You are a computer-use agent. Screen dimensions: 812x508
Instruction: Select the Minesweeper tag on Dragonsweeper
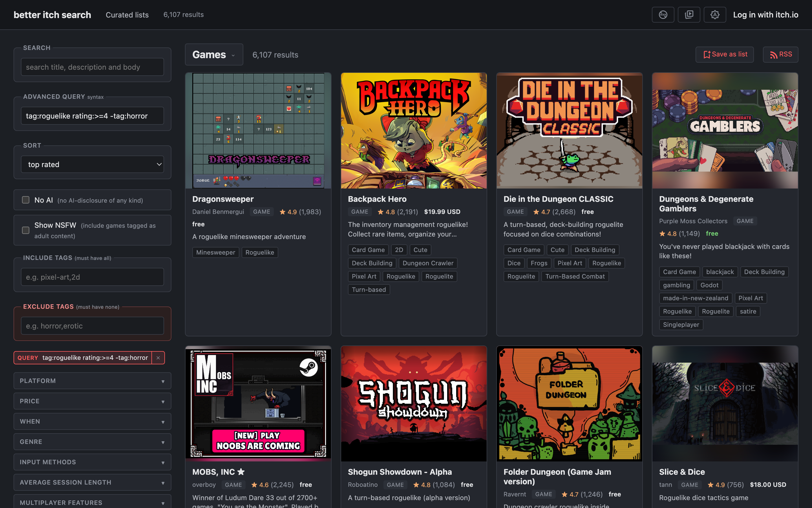(x=215, y=252)
